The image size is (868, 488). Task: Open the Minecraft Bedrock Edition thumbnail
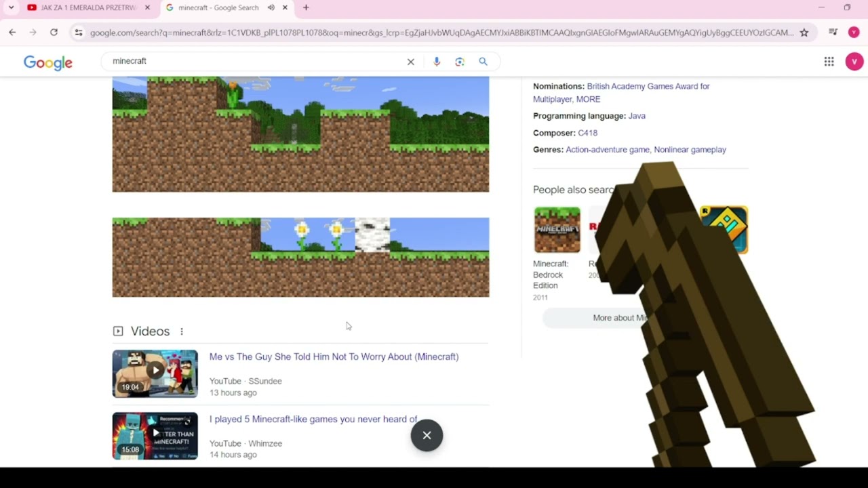557,230
